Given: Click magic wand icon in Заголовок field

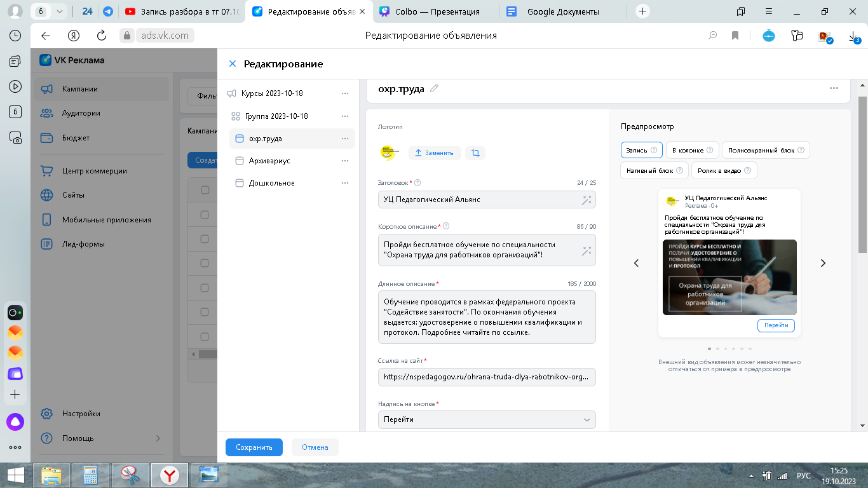Looking at the screenshot, I should 586,200.
